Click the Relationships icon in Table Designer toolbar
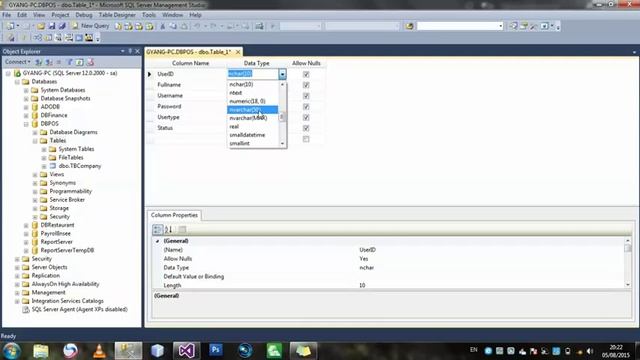This screenshot has height=360, width=640. [x=38, y=38]
